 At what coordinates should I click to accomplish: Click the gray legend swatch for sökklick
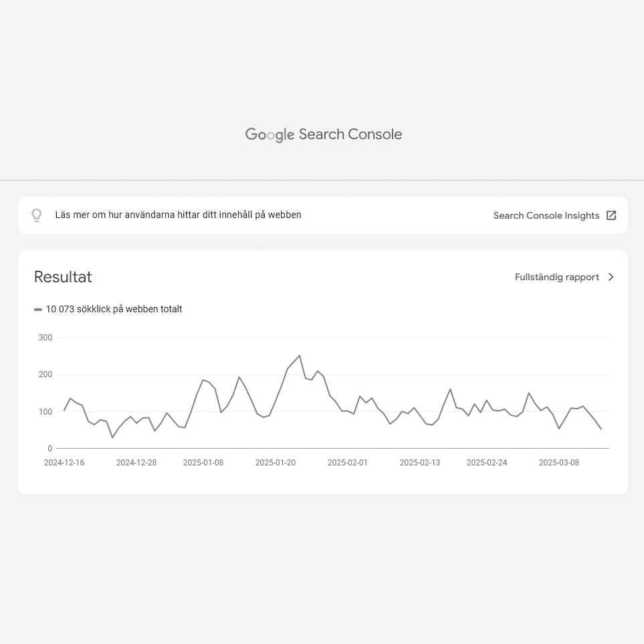pos(38,310)
